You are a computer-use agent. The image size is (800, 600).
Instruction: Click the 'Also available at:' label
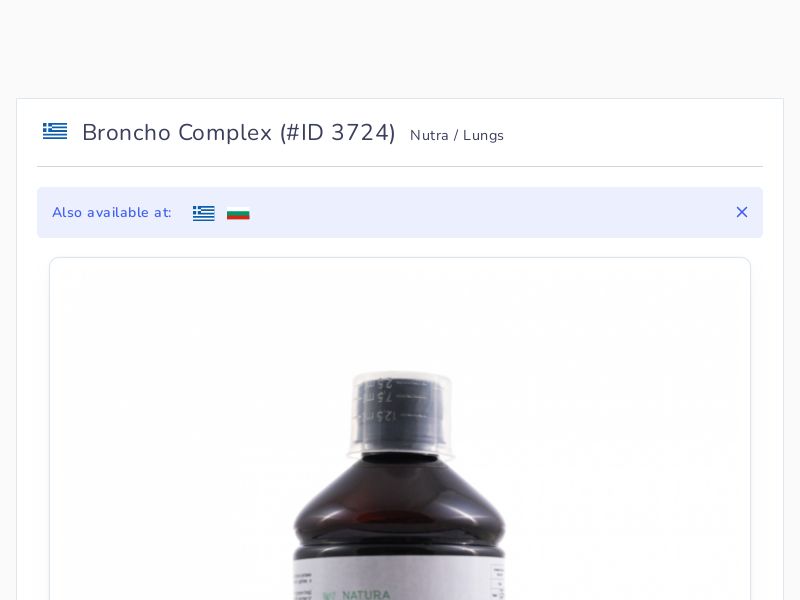tap(112, 213)
